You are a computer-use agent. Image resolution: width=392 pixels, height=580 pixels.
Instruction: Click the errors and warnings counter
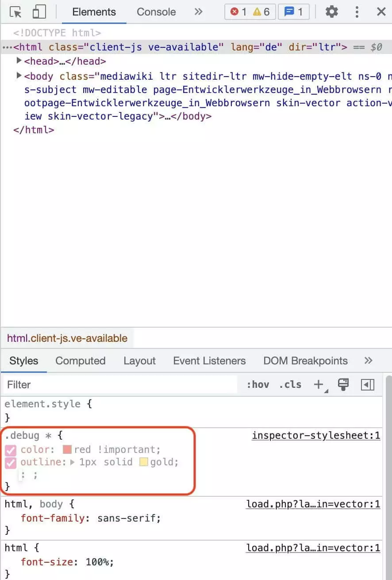(x=250, y=12)
